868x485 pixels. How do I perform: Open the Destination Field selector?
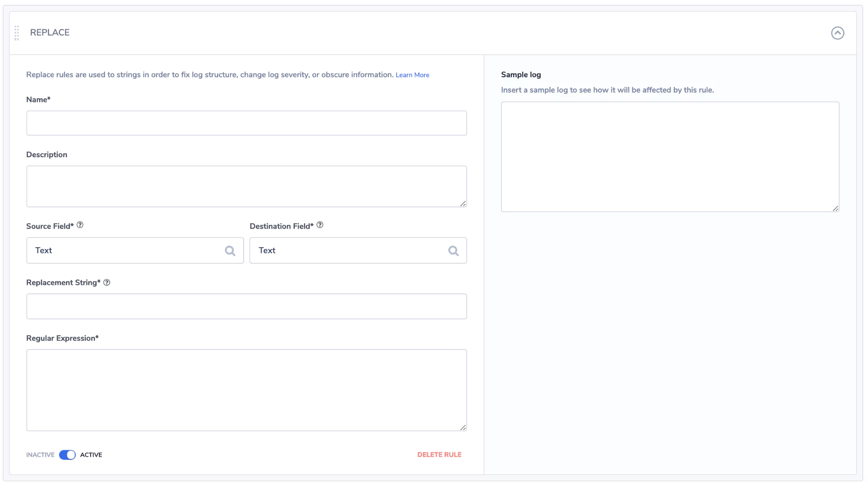358,250
